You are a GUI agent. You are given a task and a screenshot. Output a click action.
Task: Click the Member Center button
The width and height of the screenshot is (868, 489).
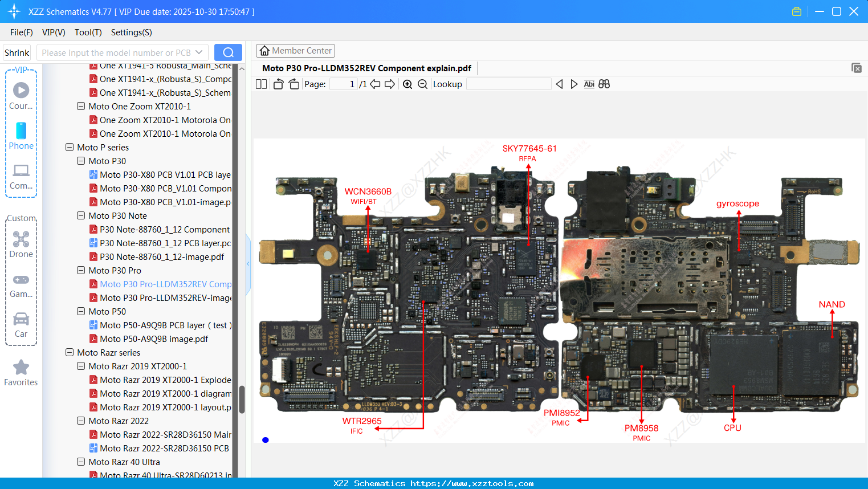[295, 50]
